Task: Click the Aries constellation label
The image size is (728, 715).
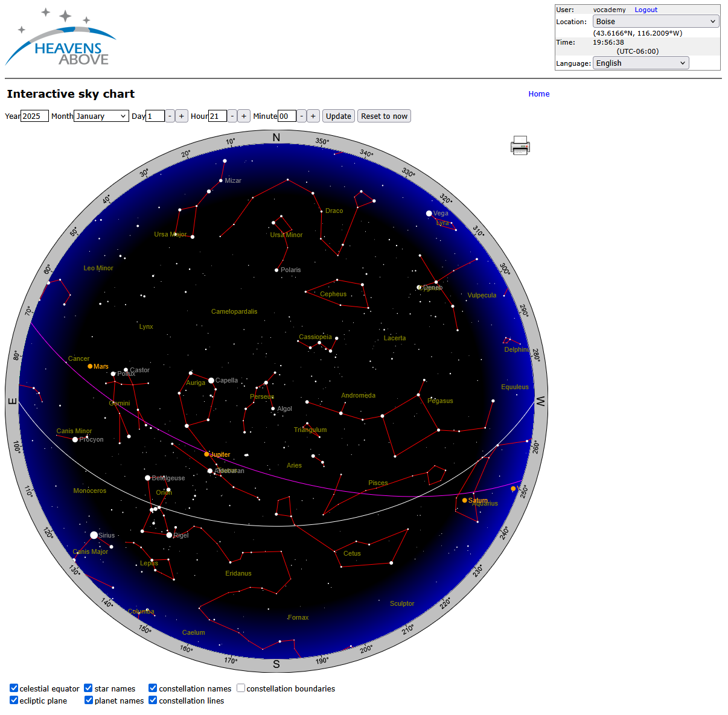Action: (294, 465)
